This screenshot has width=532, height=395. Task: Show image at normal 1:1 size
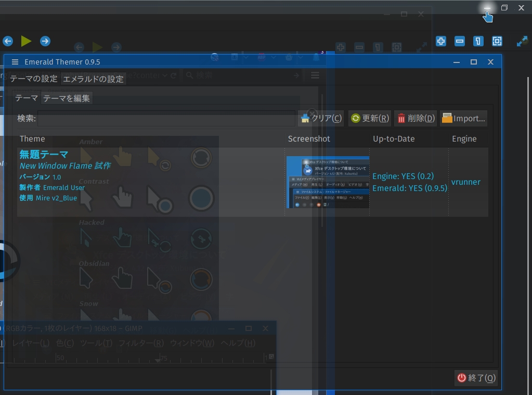478,41
